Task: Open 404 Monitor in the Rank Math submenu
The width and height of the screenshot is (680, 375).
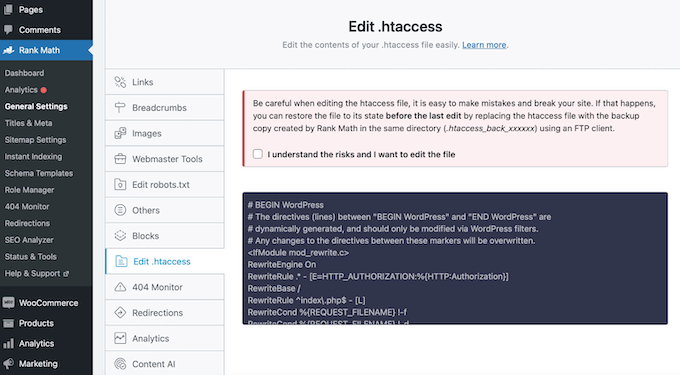Action: pos(27,206)
